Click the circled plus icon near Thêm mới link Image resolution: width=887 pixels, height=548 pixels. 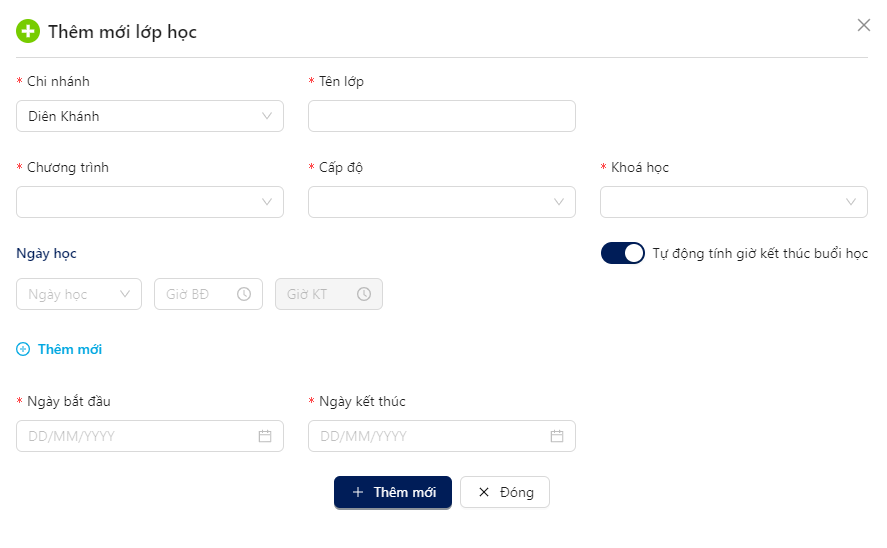pos(23,349)
